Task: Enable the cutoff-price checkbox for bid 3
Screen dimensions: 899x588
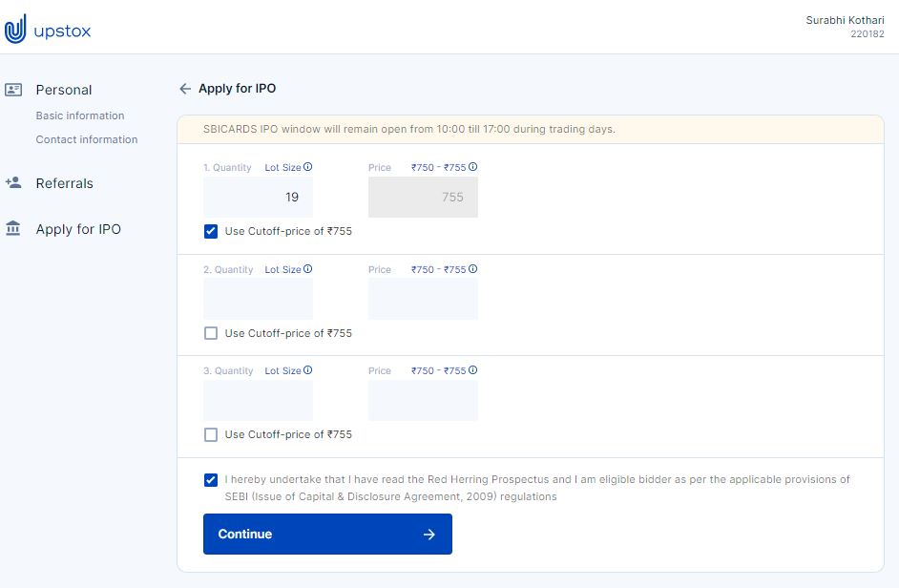Action: (x=211, y=435)
